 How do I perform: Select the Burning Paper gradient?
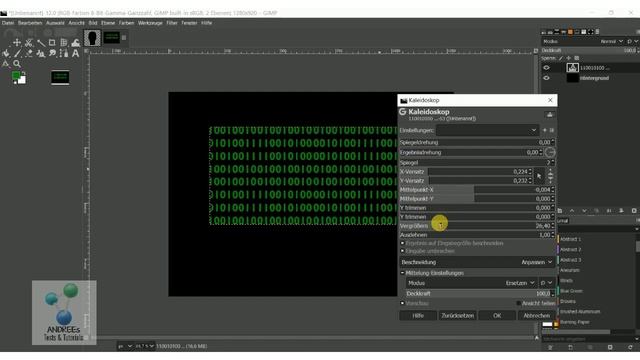click(574, 322)
